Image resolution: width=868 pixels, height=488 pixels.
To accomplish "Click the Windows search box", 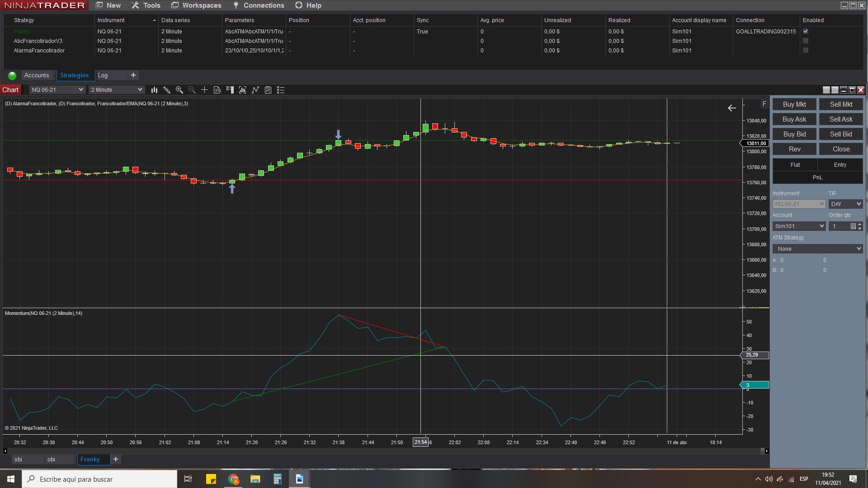I will pos(99,479).
